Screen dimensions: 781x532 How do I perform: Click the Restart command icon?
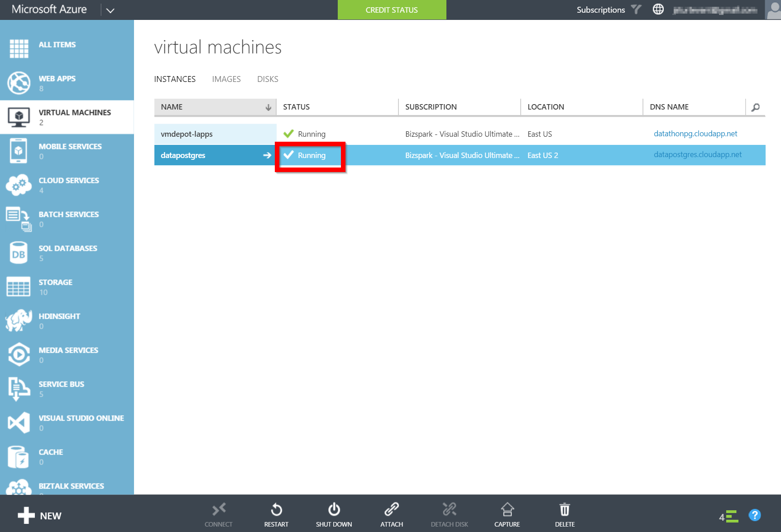click(276, 510)
